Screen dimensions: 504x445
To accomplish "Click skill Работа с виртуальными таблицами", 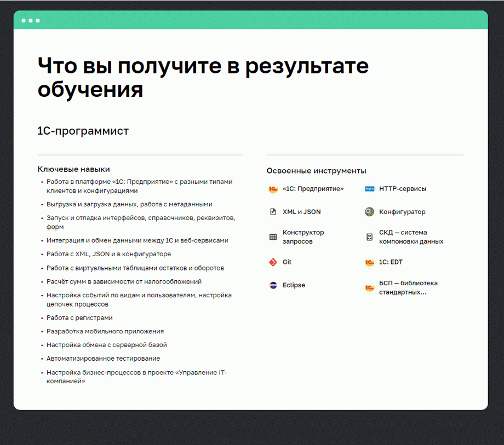I will [135, 268].
